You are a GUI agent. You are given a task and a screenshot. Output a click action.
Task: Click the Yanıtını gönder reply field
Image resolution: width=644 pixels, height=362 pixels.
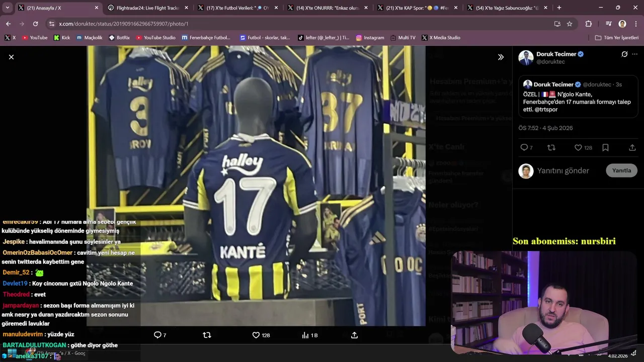click(x=563, y=170)
